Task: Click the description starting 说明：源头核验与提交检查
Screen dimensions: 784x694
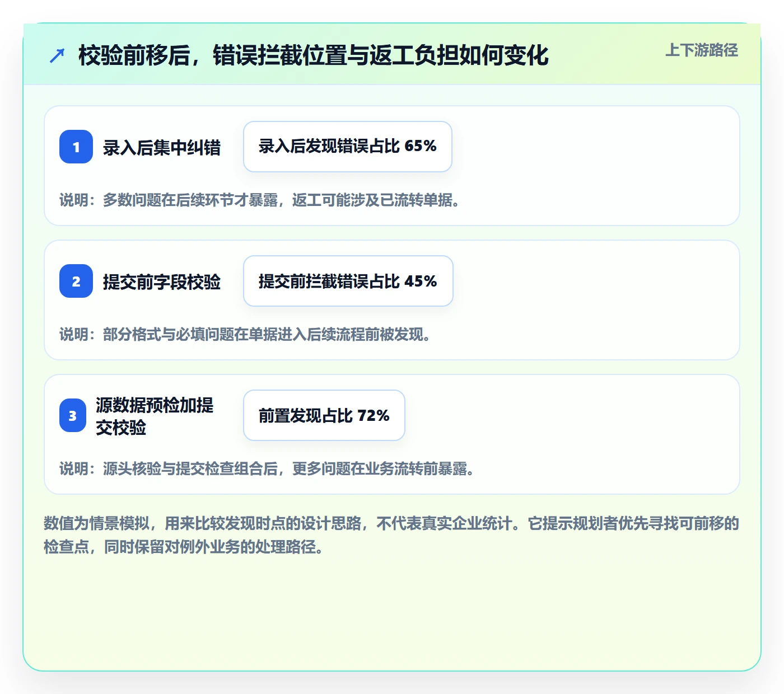Action: point(267,468)
